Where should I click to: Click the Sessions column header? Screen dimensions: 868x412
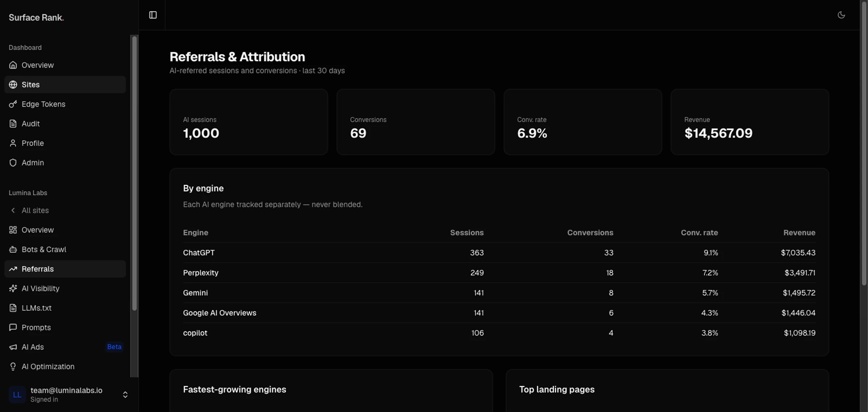click(x=467, y=233)
